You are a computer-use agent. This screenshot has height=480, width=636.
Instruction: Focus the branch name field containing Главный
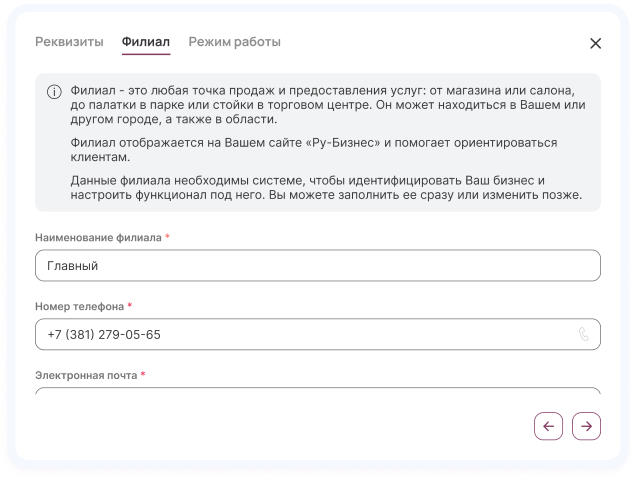coord(318,266)
